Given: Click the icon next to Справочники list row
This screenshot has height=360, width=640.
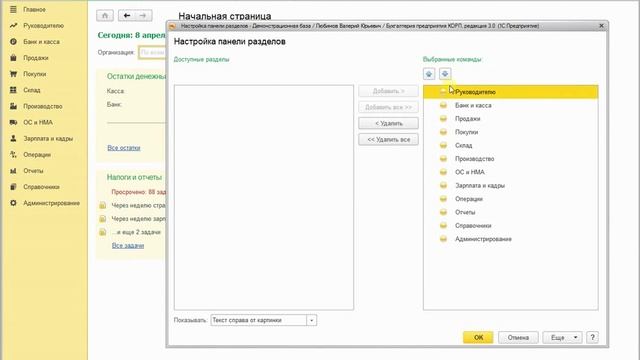Looking at the screenshot, I should click(443, 226).
